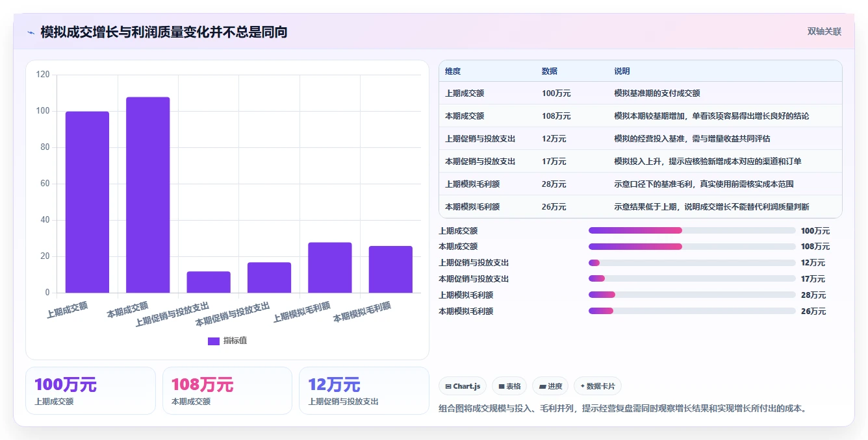Screen dimensions: 868x440
Task: Click the title icon before 模拟成交增长
Action: pos(31,32)
